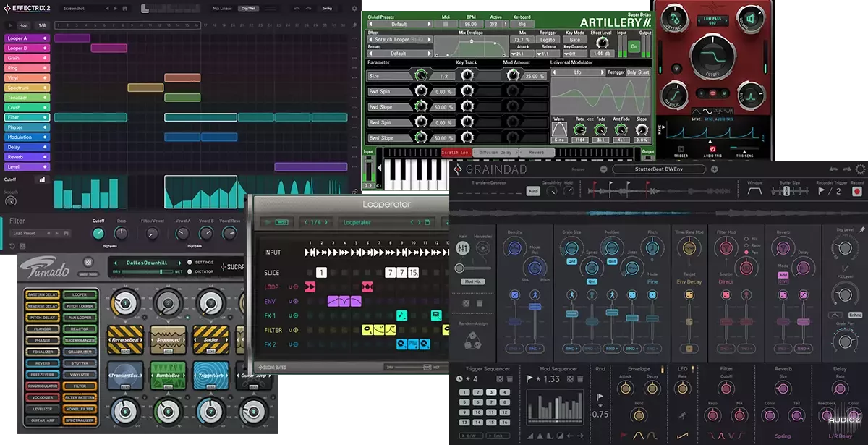Open the Retrigger Legato dropdown

[x=546, y=40]
